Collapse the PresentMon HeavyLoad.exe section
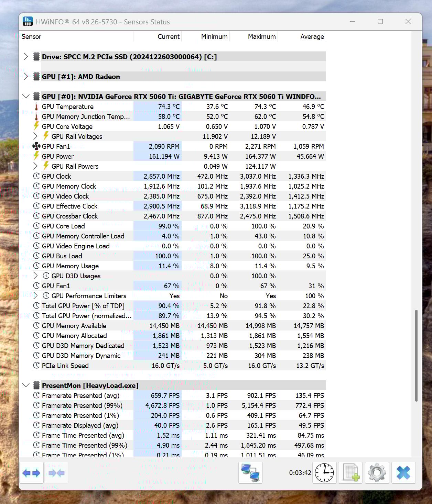 [x=26, y=385]
